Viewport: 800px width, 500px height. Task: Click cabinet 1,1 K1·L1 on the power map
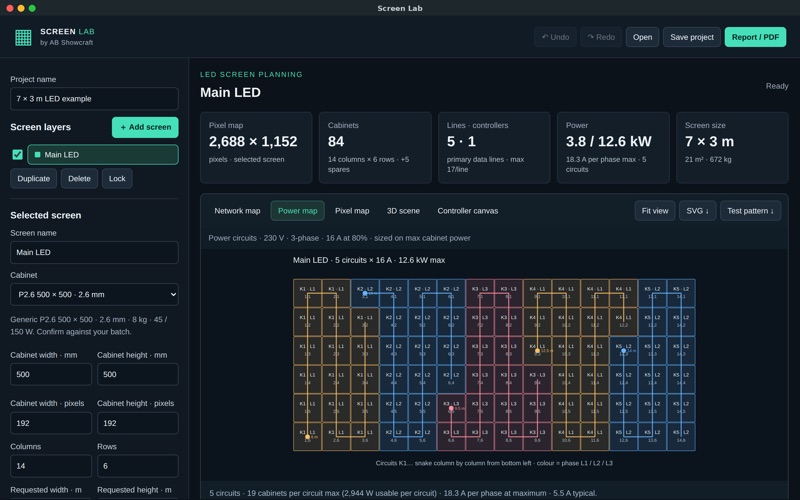pyautogui.click(x=307, y=293)
